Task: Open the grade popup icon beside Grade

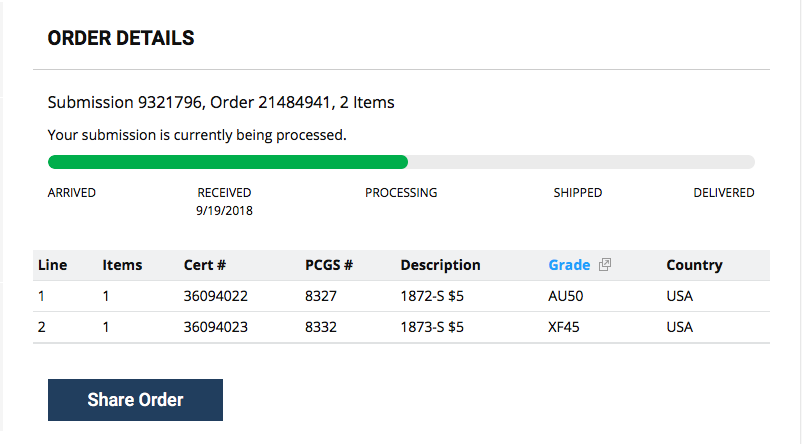Action: point(605,264)
